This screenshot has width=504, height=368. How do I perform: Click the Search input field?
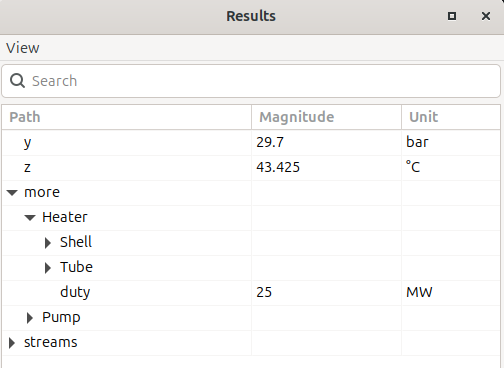click(x=251, y=81)
